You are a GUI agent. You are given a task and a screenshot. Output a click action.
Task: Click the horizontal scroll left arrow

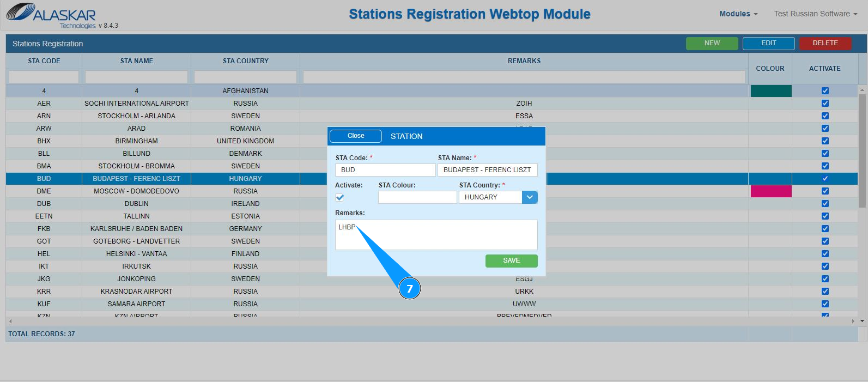(x=10, y=322)
